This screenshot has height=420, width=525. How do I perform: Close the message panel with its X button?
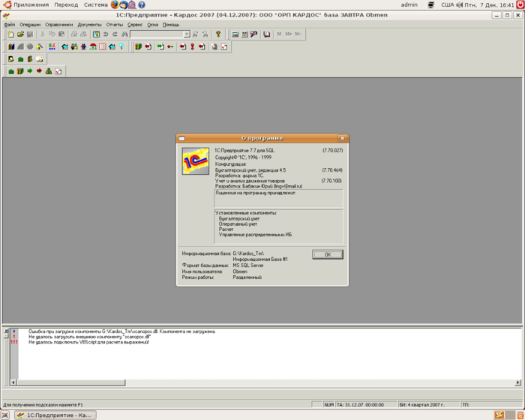coord(6,331)
